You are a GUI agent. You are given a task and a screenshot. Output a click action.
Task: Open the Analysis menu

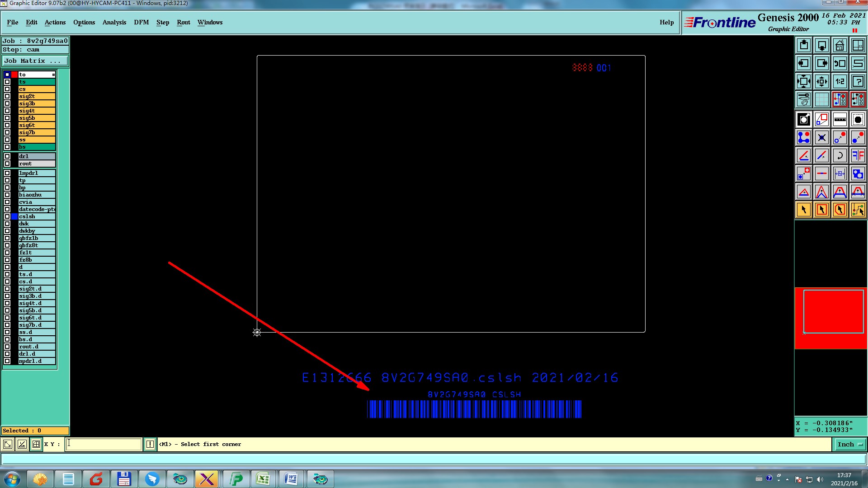click(x=114, y=22)
